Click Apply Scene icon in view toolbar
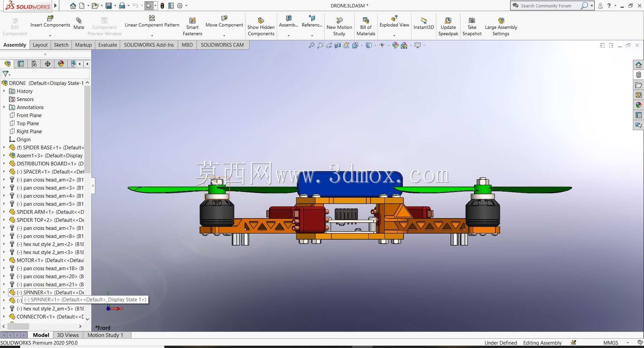Screen dimensions: 644x348 point(404,45)
